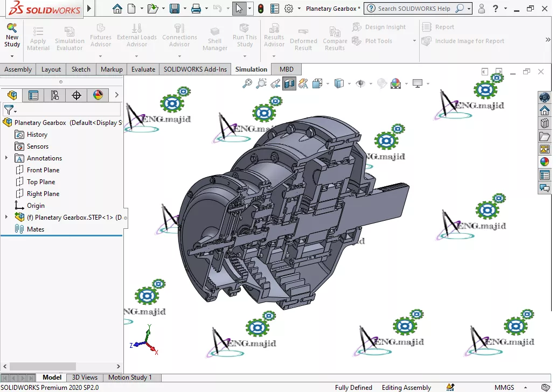The height and width of the screenshot is (392, 556).
Task: Click the Save disk icon
Action: pos(174,9)
